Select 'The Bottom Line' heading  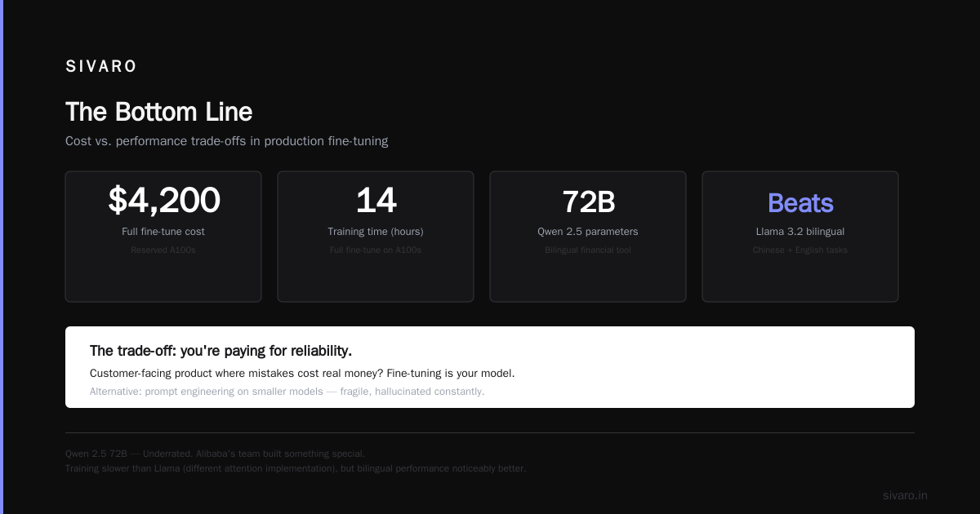[x=158, y=112]
